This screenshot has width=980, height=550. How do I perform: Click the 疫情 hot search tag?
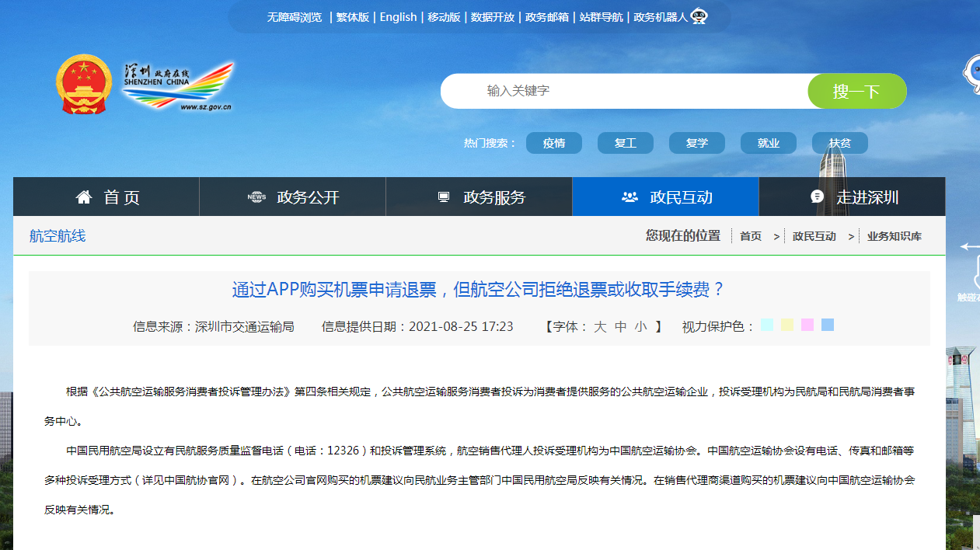point(554,143)
